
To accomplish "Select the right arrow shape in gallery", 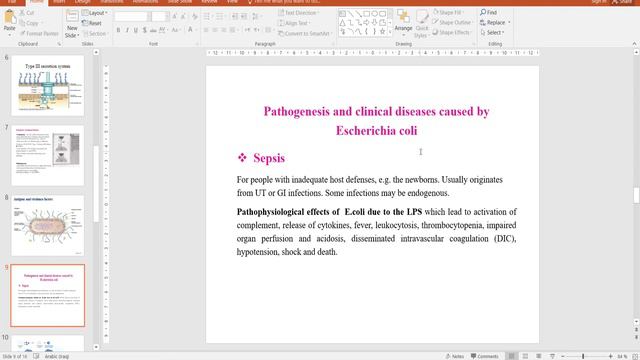I will click(366, 22).
